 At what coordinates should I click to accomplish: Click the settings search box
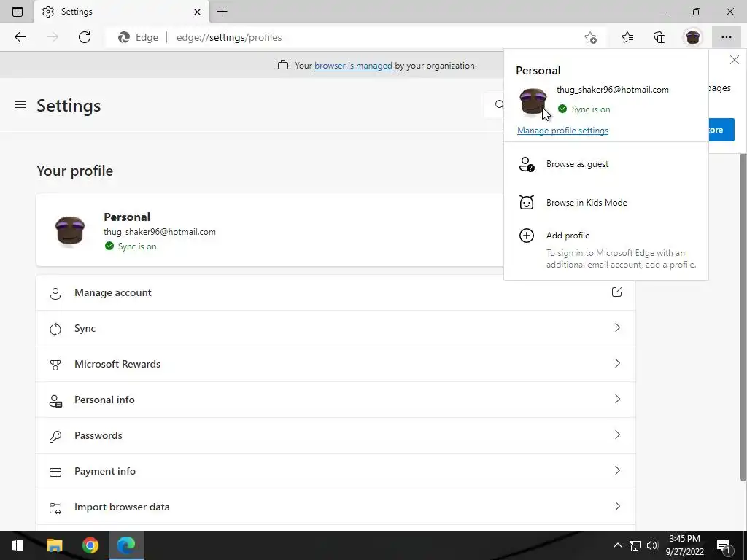pos(494,105)
